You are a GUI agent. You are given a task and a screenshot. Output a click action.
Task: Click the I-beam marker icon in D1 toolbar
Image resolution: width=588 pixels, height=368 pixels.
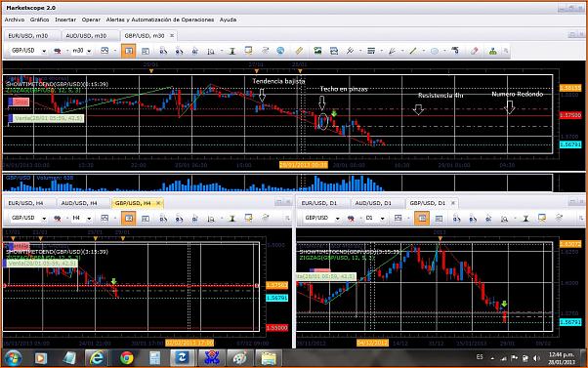coord(525,218)
